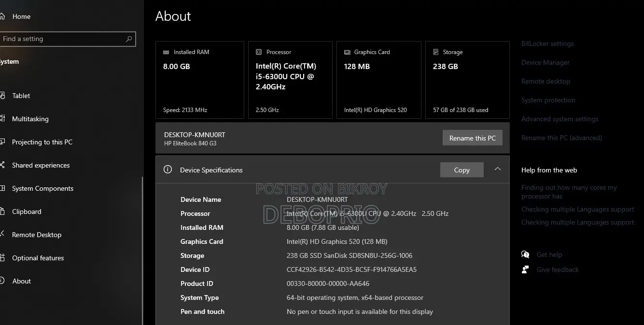Screen dimensions: 644x325
Task: Click the Rename this PC button
Action: tap(473, 138)
